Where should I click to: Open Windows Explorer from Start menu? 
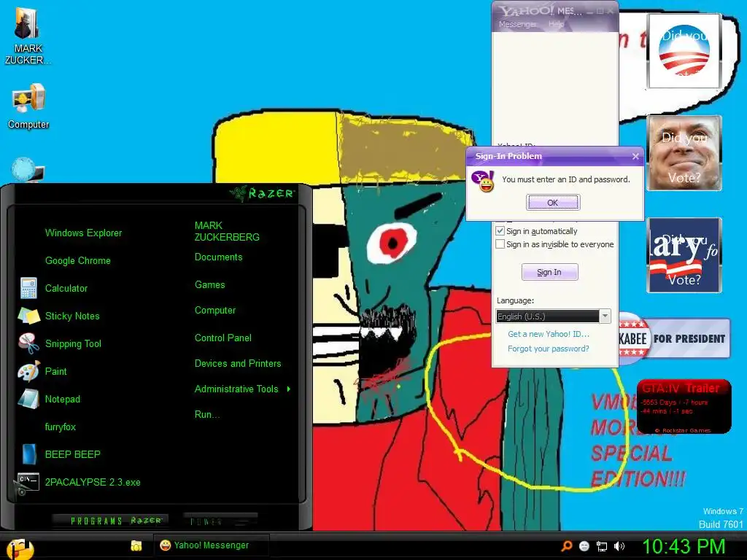point(83,233)
